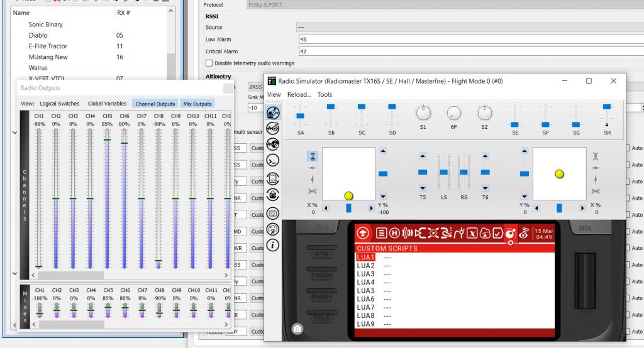Click the heli setup H icon on radio screen
644x348 pixels.
(x=394, y=233)
